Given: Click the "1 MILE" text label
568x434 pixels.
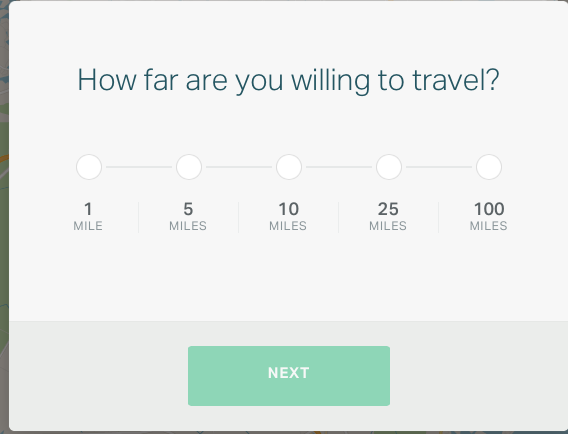Looking at the screenshot, I should (88, 217).
